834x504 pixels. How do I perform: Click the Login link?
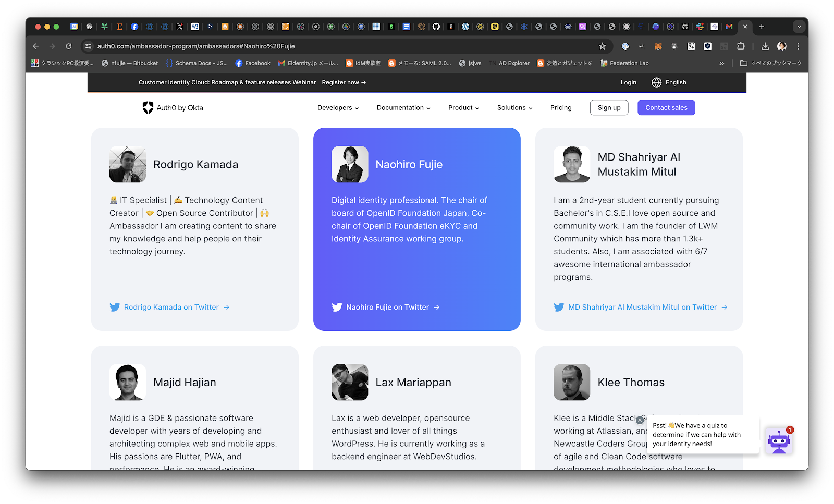tap(629, 82)
